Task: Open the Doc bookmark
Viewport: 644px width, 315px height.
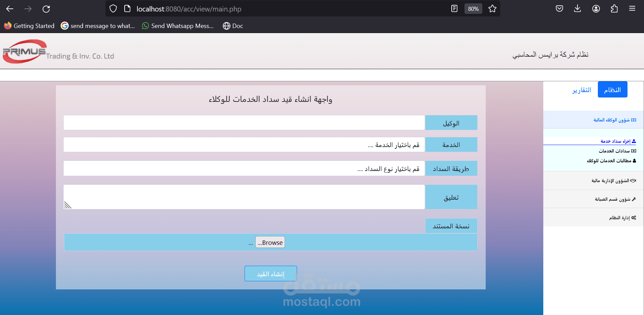Action: [233, 26]
